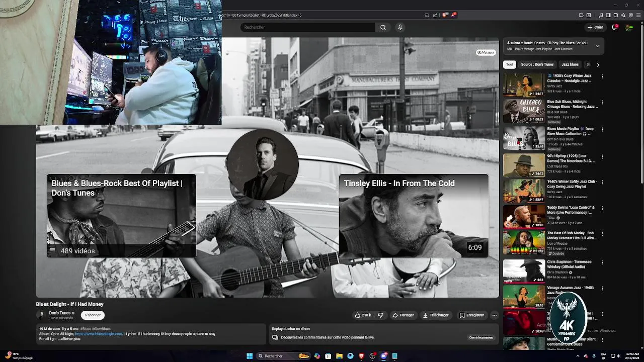Open browser extensions puzzle icon
The height and width of the screenshot is (362, 644).
coord(581,15)
